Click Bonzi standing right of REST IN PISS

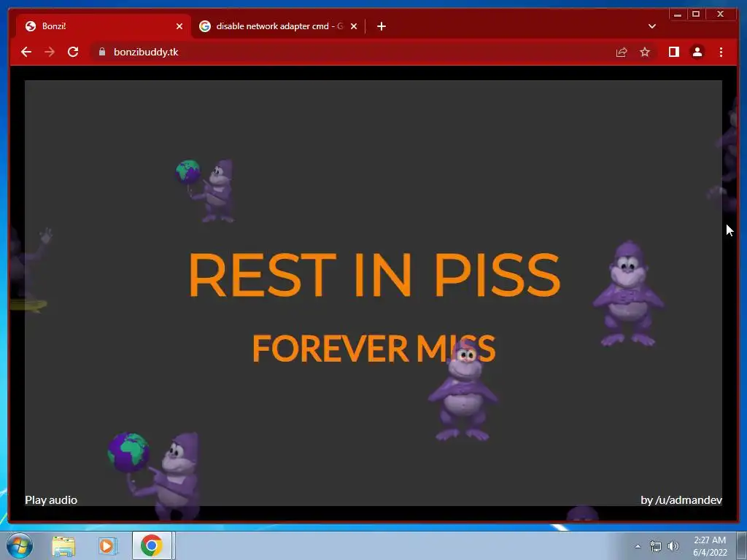(628, 294)
